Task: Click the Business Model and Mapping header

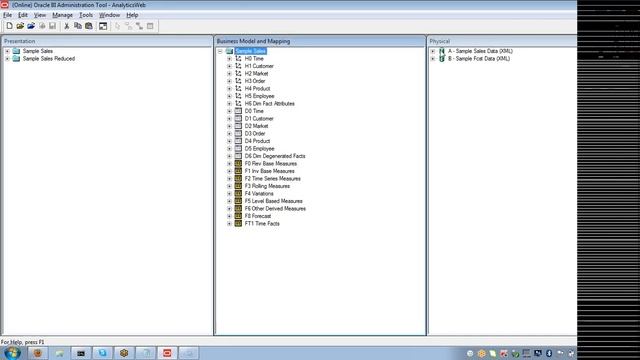Action: [320, 41]
